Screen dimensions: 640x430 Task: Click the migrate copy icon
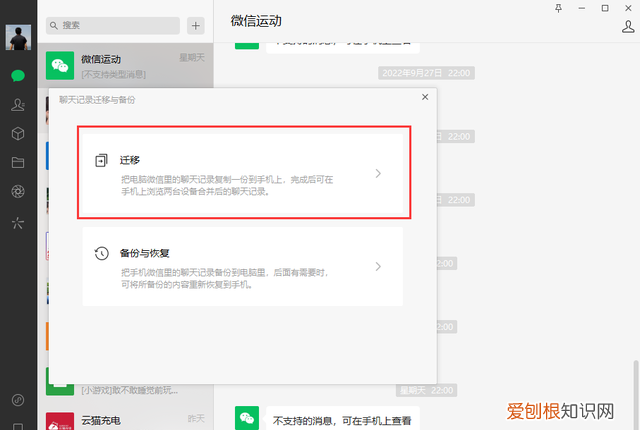(x=101, y=160)
